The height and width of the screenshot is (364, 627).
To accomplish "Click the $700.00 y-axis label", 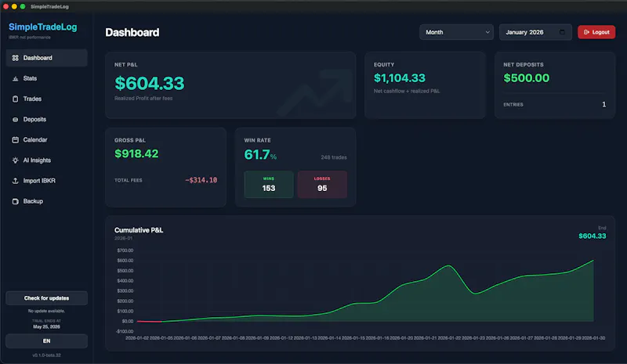I will click(125, 250).
